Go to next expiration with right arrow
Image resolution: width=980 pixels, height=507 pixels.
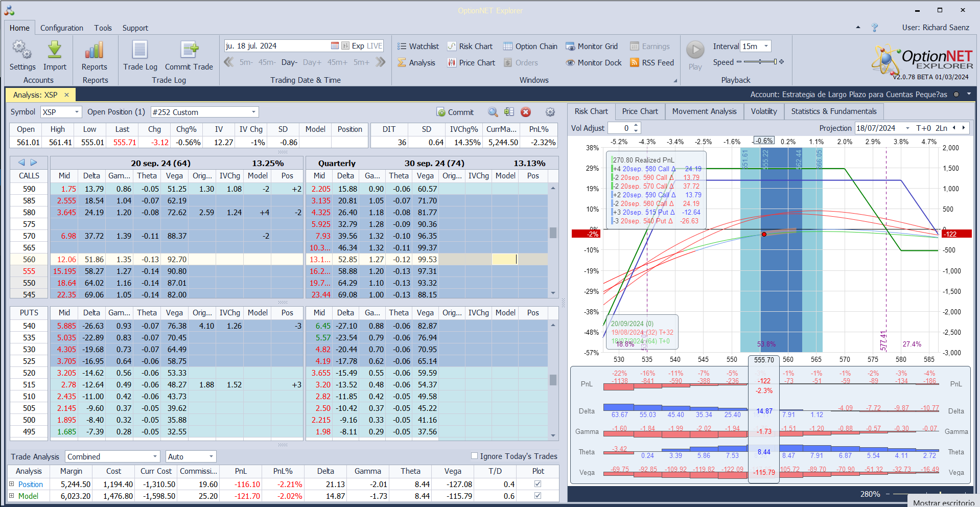pyautogui.click(x=34, y=163)
